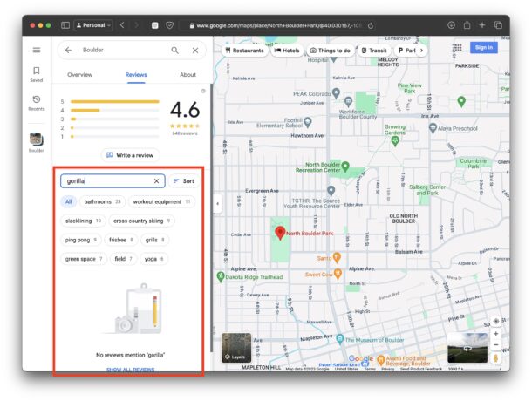The width and height of the screenshot is (532, 401).
Task: Click the 'Write a review' button
Action: 130,155
